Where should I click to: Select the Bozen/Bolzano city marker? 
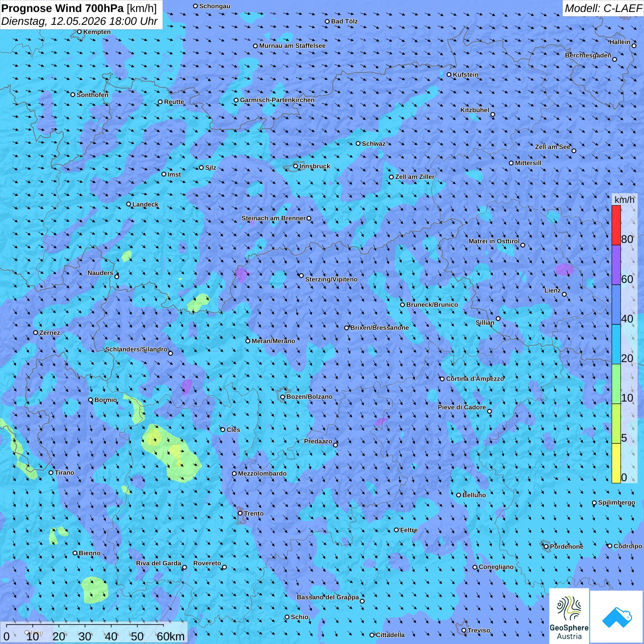click(283, 397)
